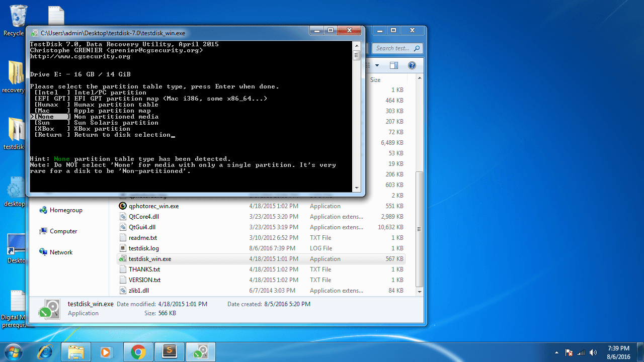
Task: Click EFI GPT partition map option
Action: (150, 99)
